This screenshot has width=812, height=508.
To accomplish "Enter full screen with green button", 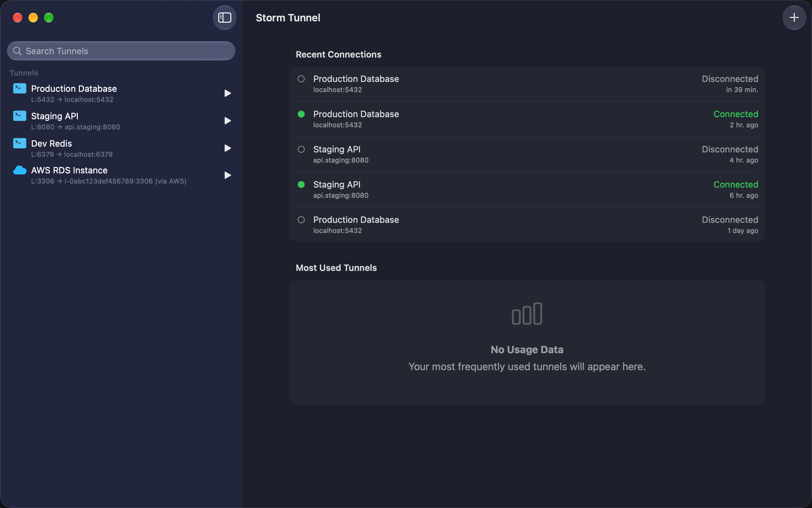I will tap(49, 18).
